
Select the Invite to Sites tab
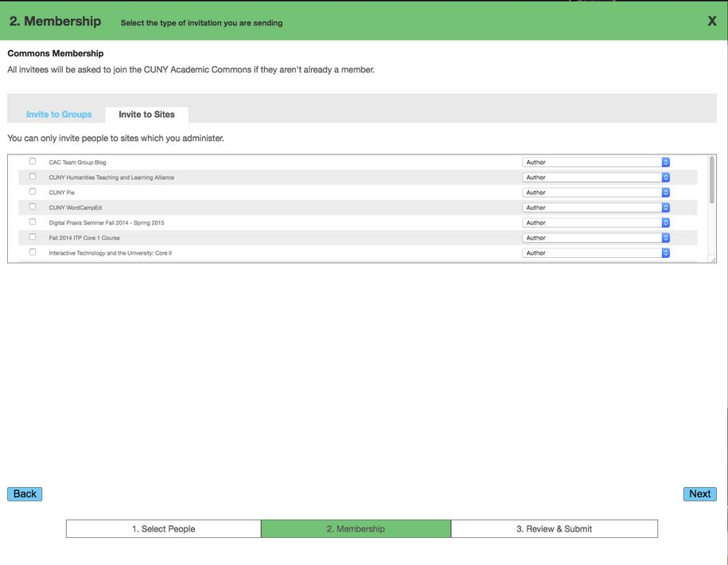point(146,115)
